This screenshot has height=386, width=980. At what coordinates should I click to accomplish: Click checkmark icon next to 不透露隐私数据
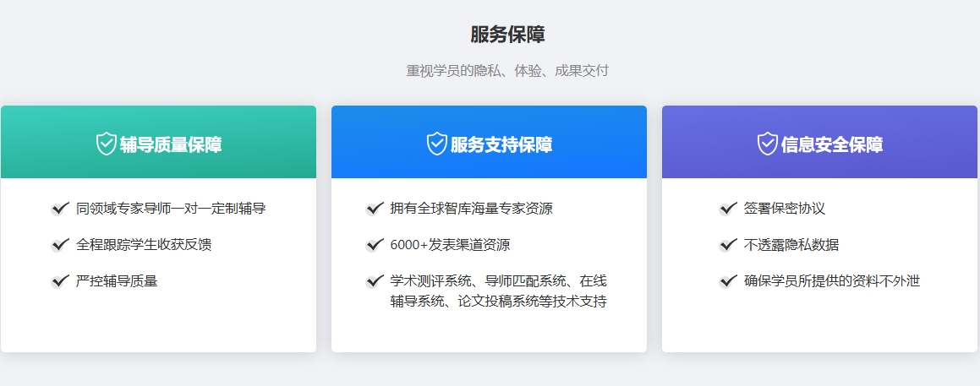(728, 245)
